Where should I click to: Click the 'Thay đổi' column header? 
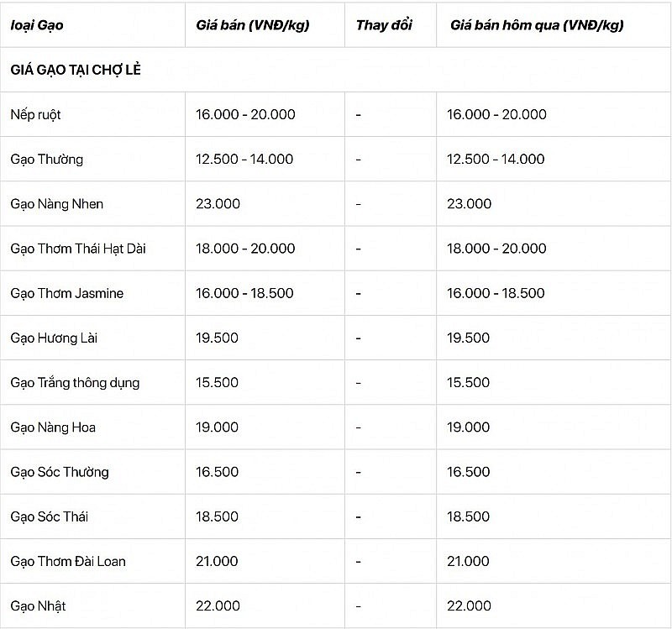(384, 25)
